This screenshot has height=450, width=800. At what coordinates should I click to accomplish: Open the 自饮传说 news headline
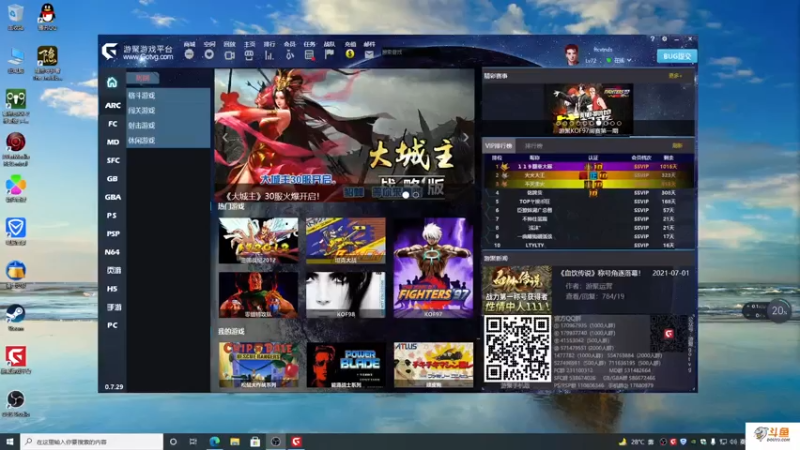tap(599, 273)
